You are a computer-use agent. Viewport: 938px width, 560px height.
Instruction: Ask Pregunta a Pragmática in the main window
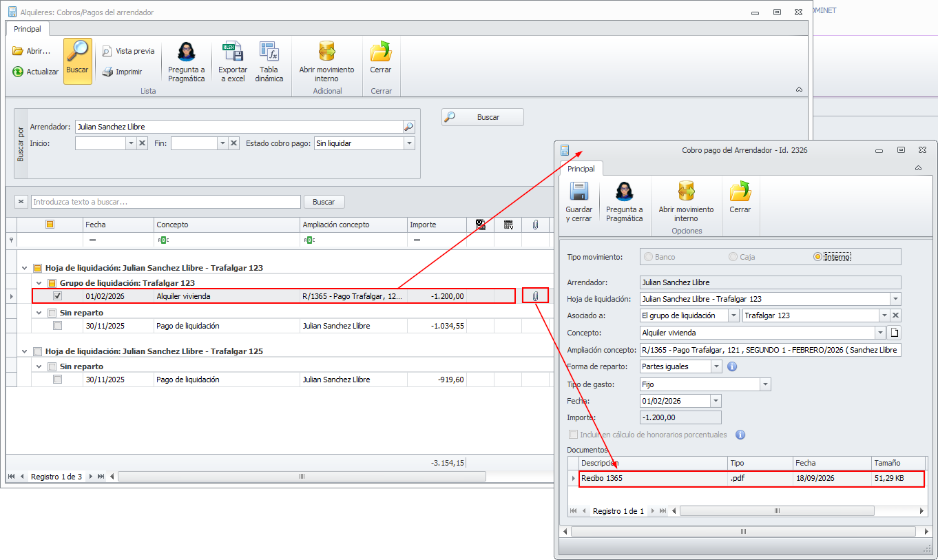(187, 61)
